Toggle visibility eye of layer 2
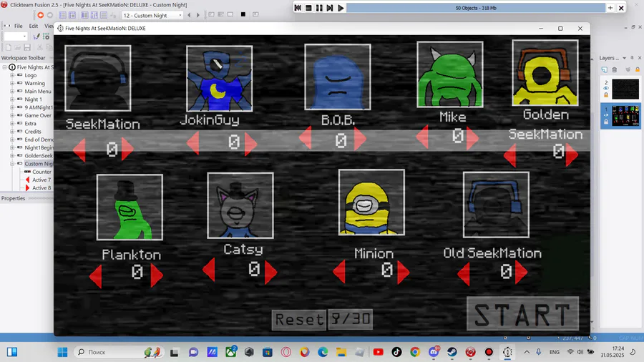 tap(606, 88)
